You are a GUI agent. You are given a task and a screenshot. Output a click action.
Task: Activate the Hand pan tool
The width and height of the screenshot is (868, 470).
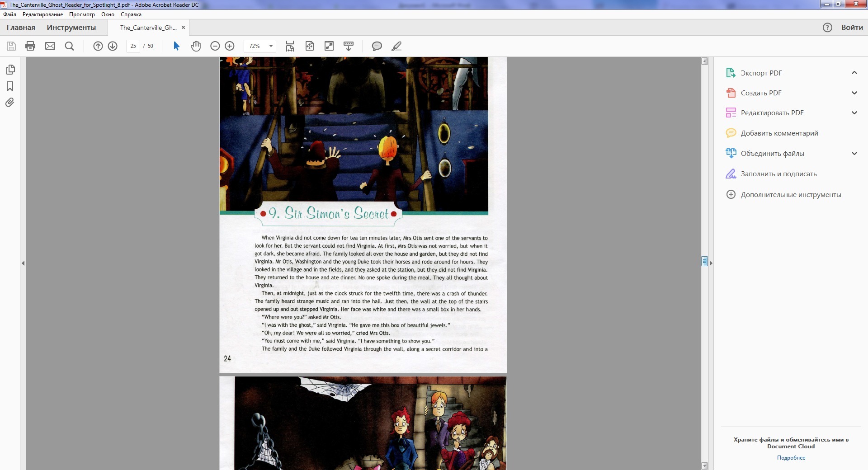click(x=195, y=46)
